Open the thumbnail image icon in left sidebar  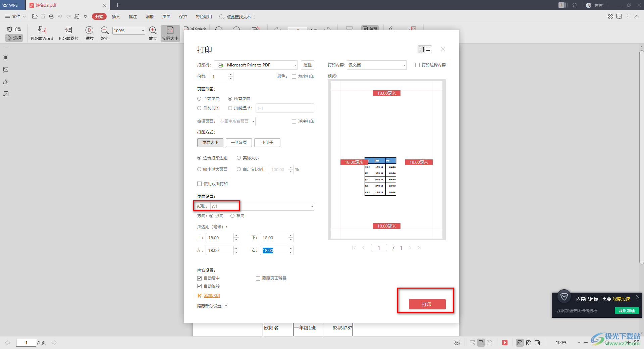point(6,70)
